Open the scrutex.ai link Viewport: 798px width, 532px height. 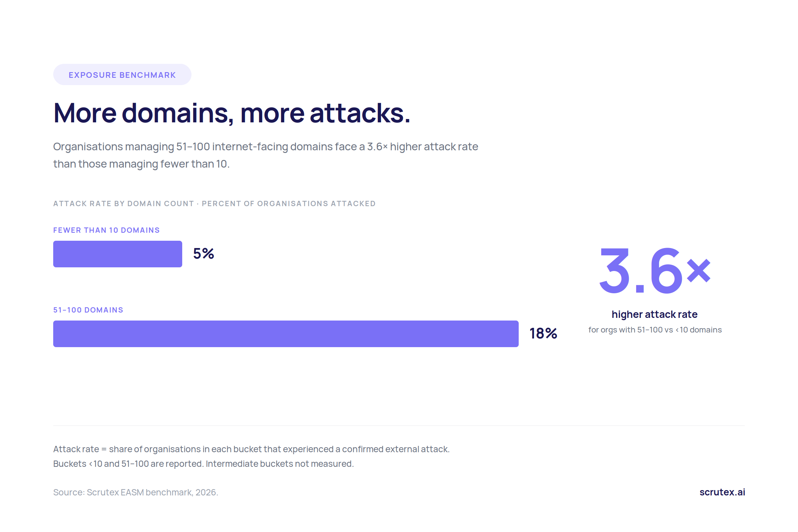(722, 492)
